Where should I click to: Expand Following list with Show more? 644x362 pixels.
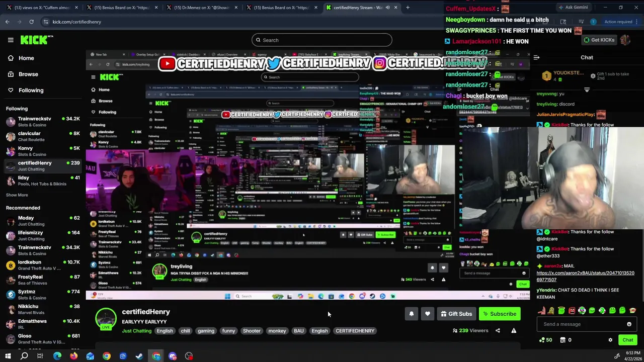17,195
